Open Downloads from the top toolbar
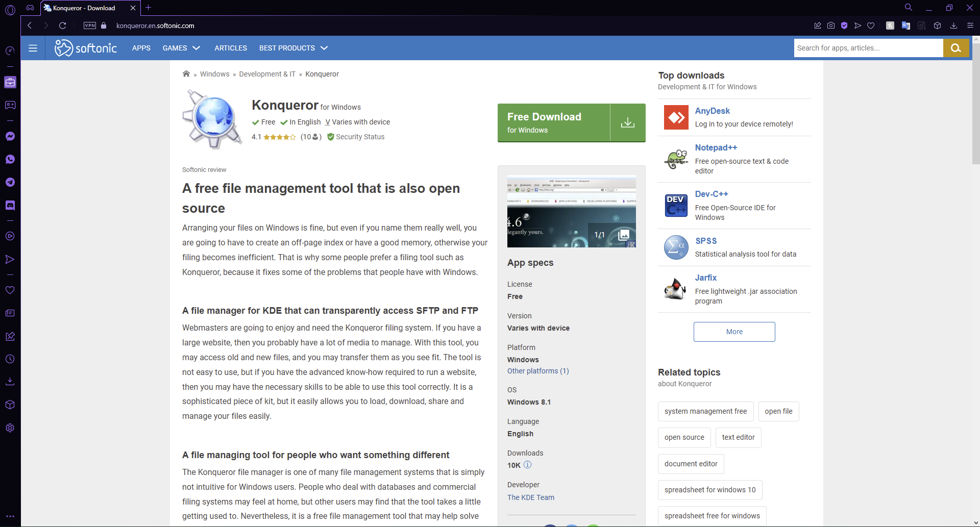 [x=953, y=25]
